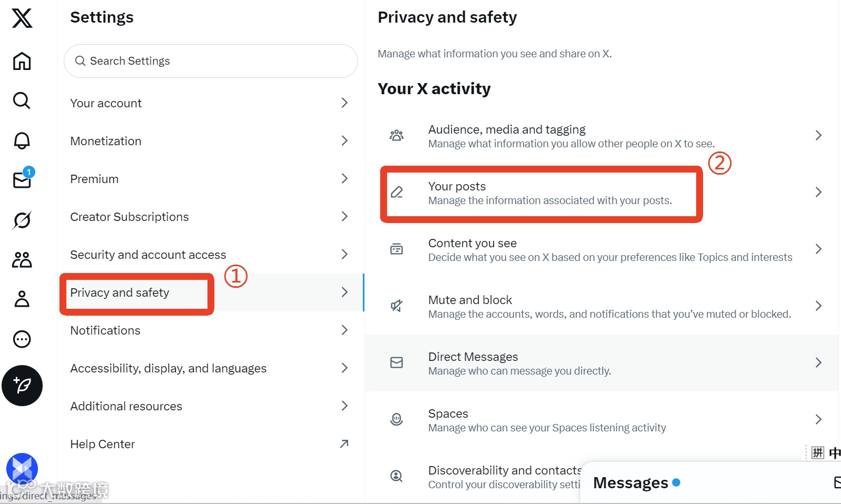Open Grok icon in sidebar
This screenshot has width=841, height=504.
pyautogui.click(x=22, y=220)
